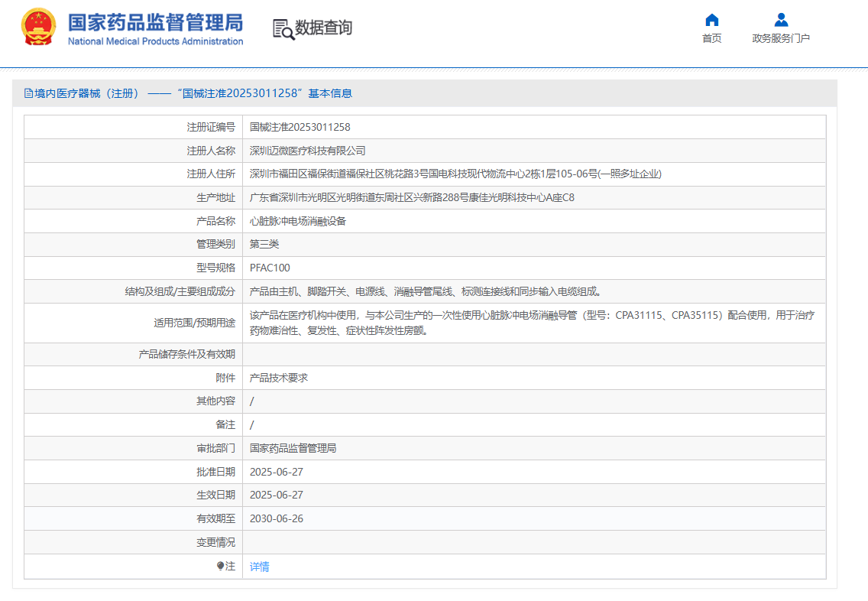The width and height of the screenshot is (868, 601).
Task: Go to 首页 via the house icon
Action: tap(712, 20)
